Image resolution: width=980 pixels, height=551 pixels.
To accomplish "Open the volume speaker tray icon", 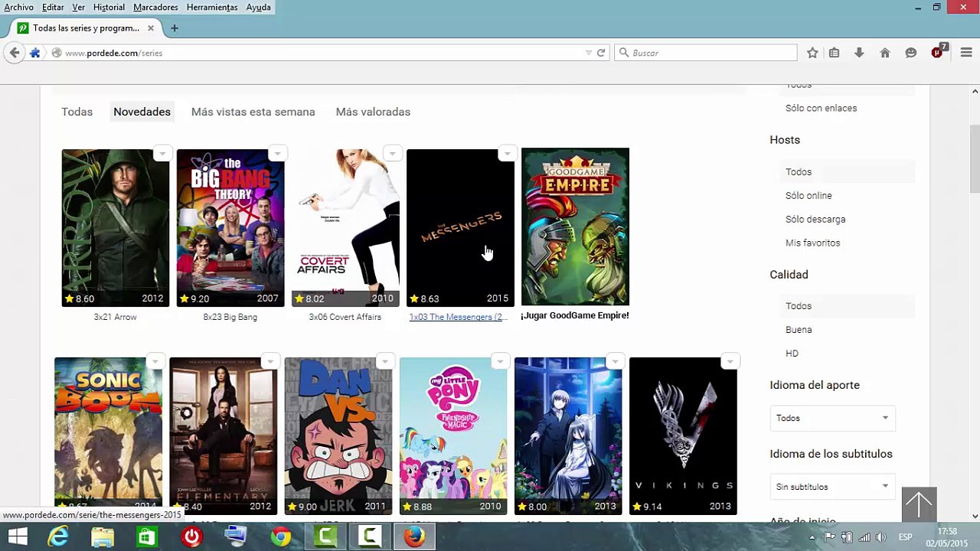I will pos(881,537).
